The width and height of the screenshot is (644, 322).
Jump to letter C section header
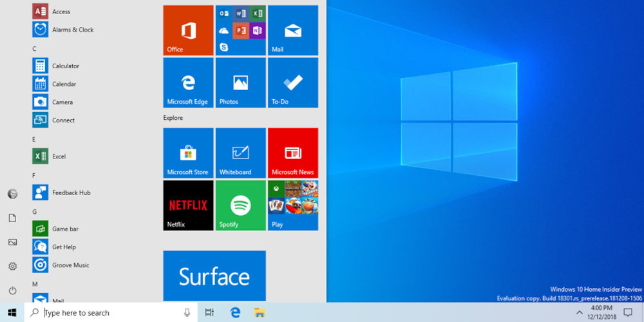click(35, 48)
